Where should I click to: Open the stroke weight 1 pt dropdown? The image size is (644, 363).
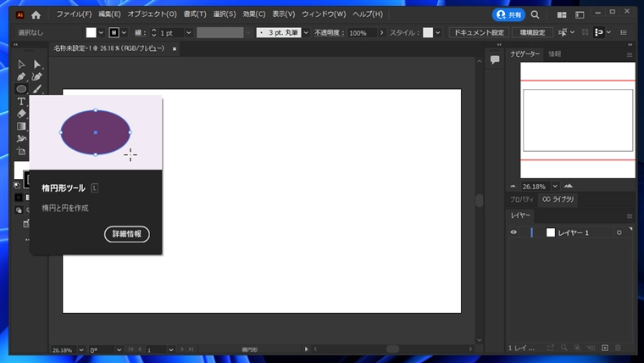(x=188, y=32)
